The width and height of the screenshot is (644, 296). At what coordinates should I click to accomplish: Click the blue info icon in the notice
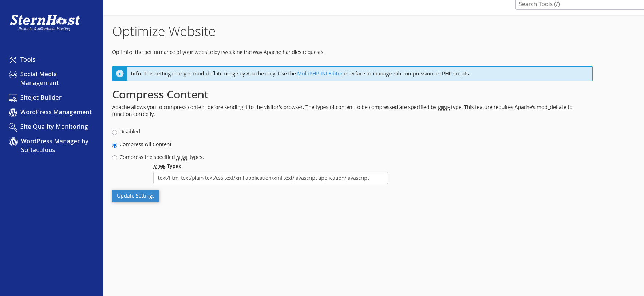tap(120, 74)
